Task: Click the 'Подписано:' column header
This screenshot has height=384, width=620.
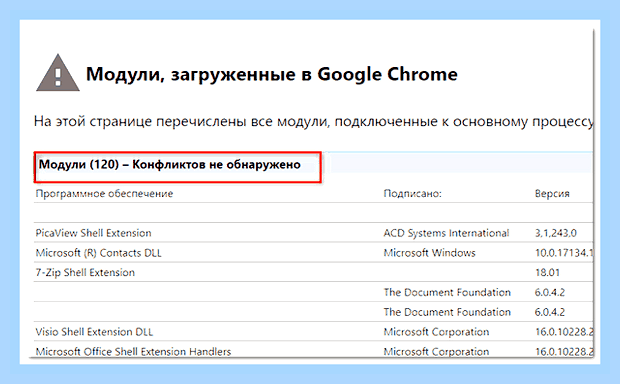Action: (412, 193)
